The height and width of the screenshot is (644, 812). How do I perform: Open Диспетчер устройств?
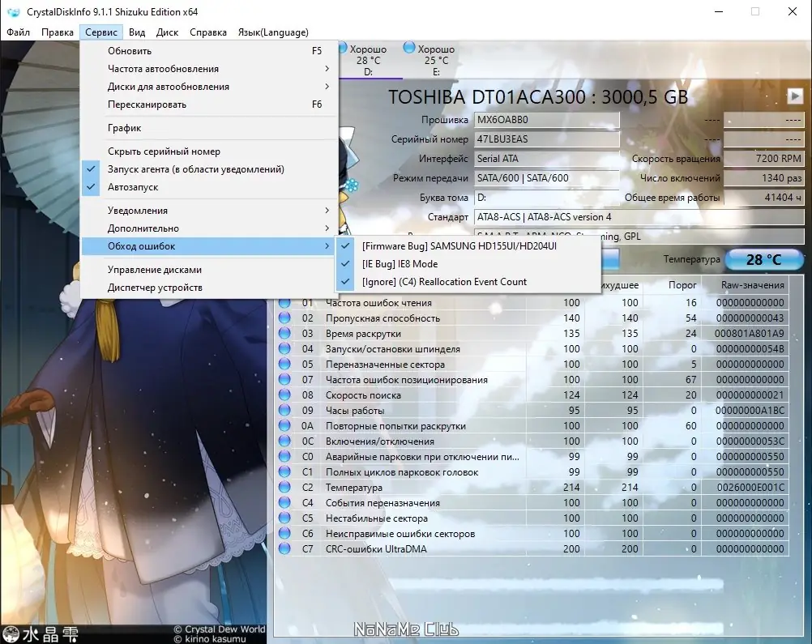click(x=209, y=288)
